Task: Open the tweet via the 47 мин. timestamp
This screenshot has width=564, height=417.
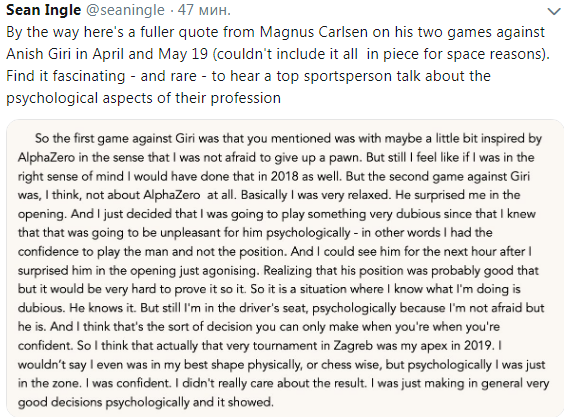Action: pyautogui.click(x=204, y=10)
